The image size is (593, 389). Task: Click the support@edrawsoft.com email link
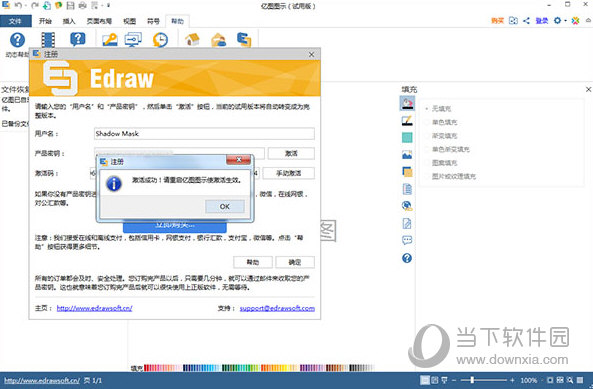click(x=277, y=308)
